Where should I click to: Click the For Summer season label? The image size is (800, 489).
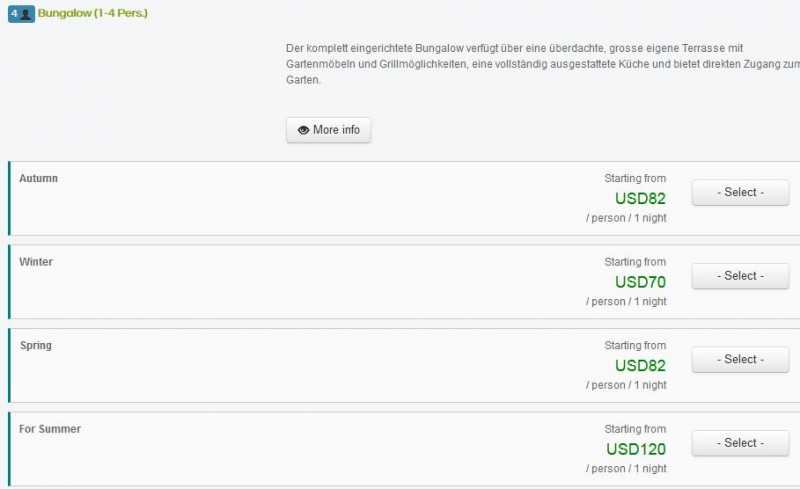(x=50, y=429)
